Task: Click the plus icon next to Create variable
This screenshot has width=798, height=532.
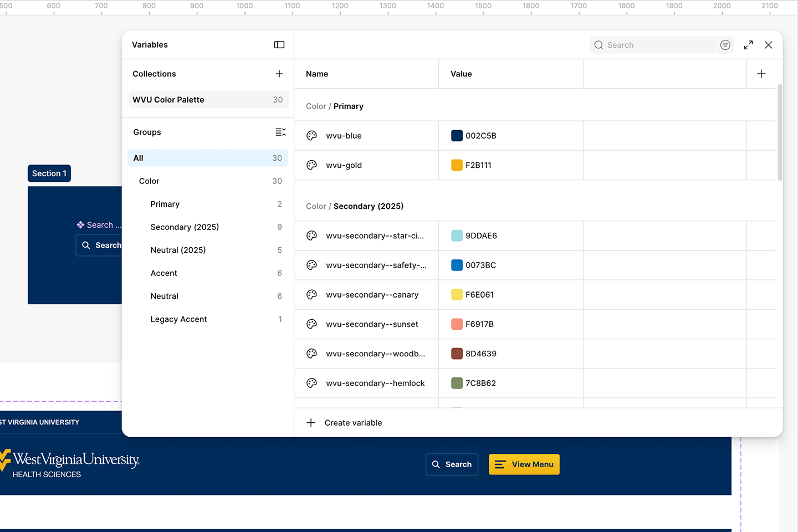Action: 311,423
